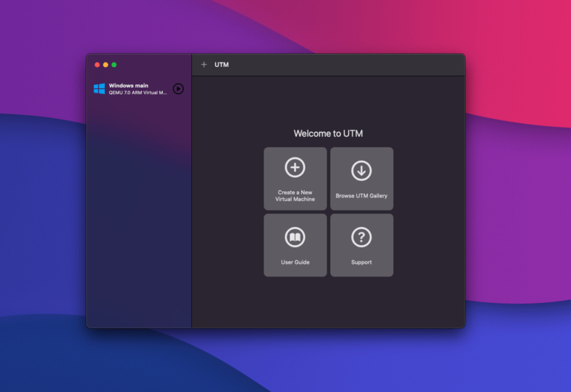Toggle full screen with the green traffic light
Viewport: 571px width, 392px height.
[113, 64]
